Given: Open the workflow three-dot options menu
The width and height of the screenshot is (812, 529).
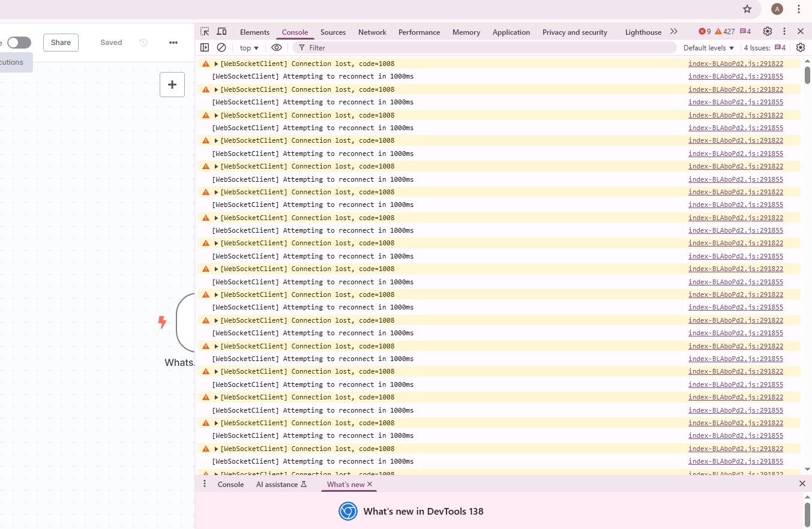Looking at the screenshot, I should point(173,43).
